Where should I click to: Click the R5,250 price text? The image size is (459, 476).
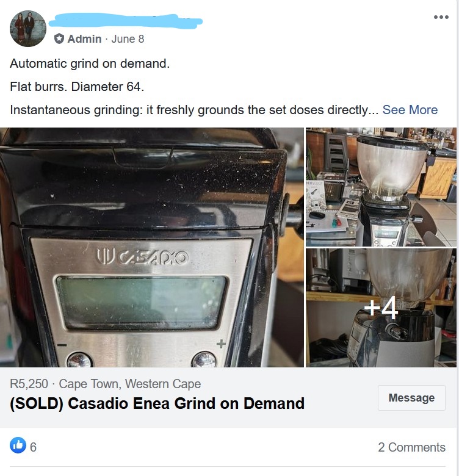(x=29, y=384)
